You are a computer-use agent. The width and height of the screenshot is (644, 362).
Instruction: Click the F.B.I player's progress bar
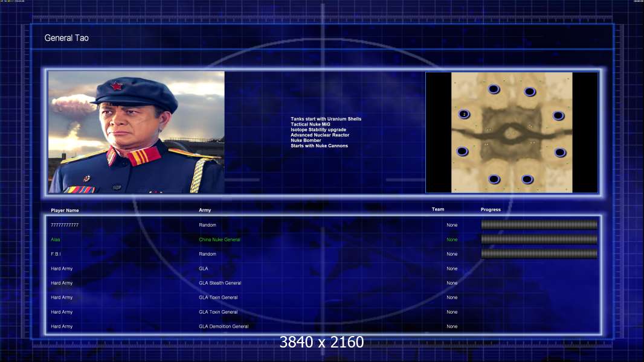(x=539, y=254)
